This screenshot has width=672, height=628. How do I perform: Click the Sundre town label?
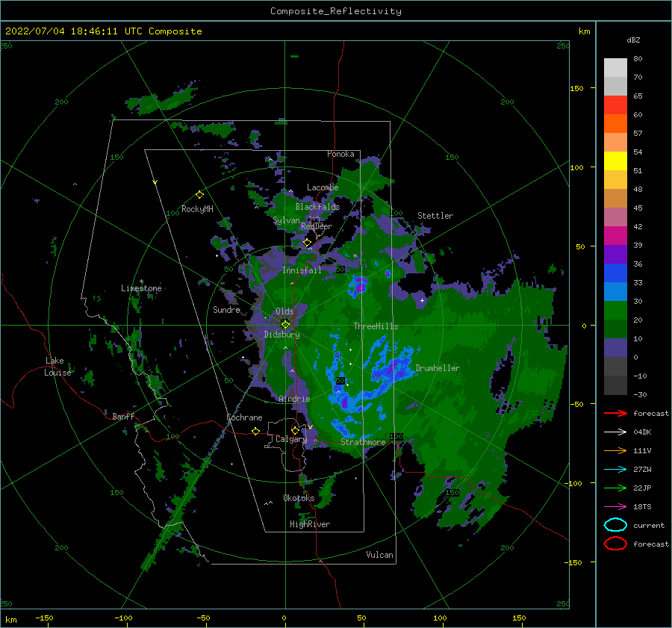click(227, 310)
